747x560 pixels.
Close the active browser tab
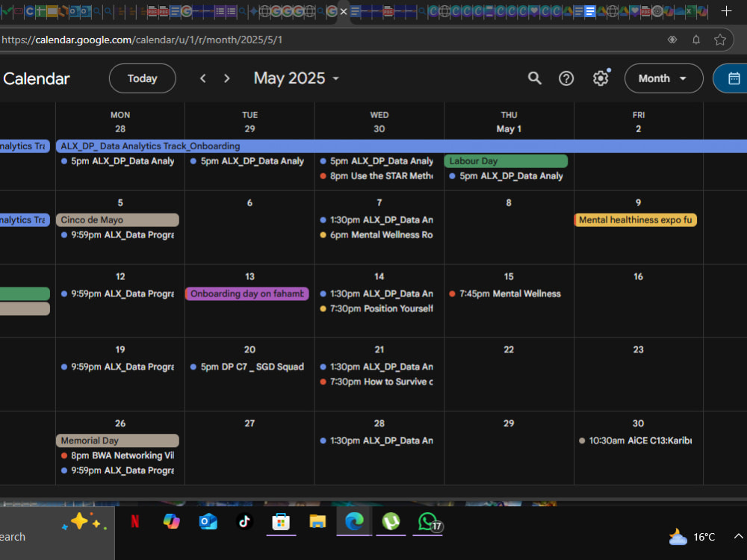click(x=344, y=11)
